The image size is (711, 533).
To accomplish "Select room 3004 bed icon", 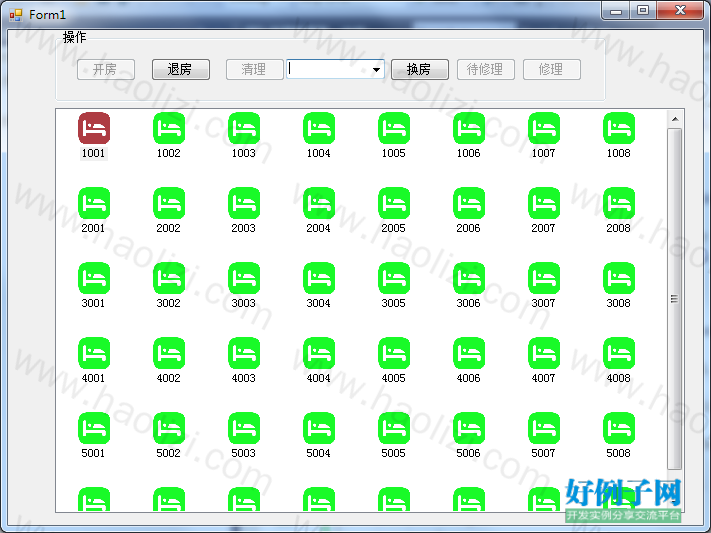I will click(x=319, y=278).
